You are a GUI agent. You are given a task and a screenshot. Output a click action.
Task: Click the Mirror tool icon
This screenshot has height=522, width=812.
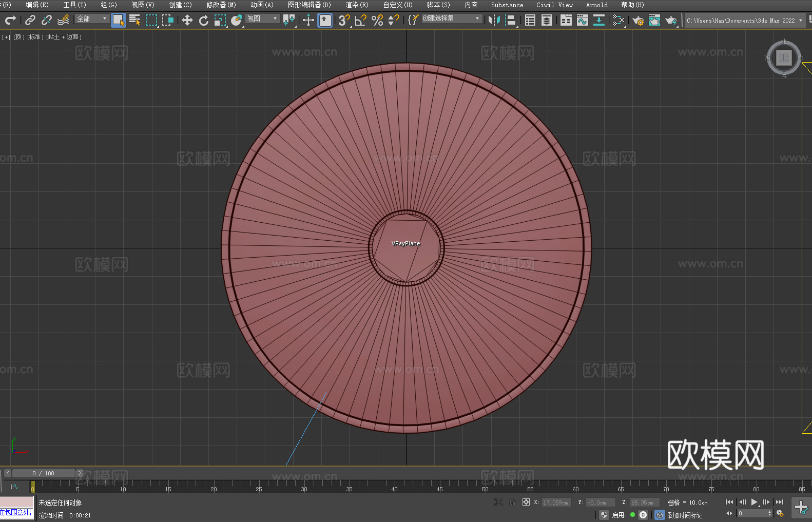click(x=494, y=20)
